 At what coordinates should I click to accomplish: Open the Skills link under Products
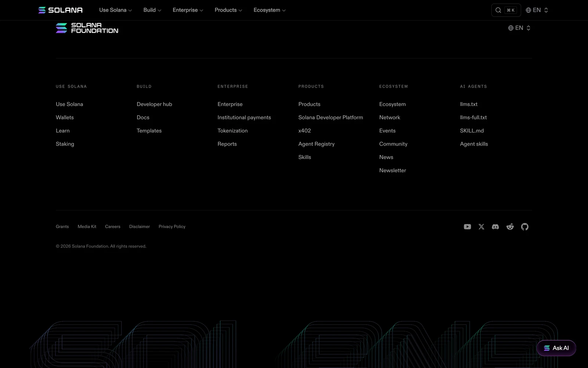[x=305, y=157]
